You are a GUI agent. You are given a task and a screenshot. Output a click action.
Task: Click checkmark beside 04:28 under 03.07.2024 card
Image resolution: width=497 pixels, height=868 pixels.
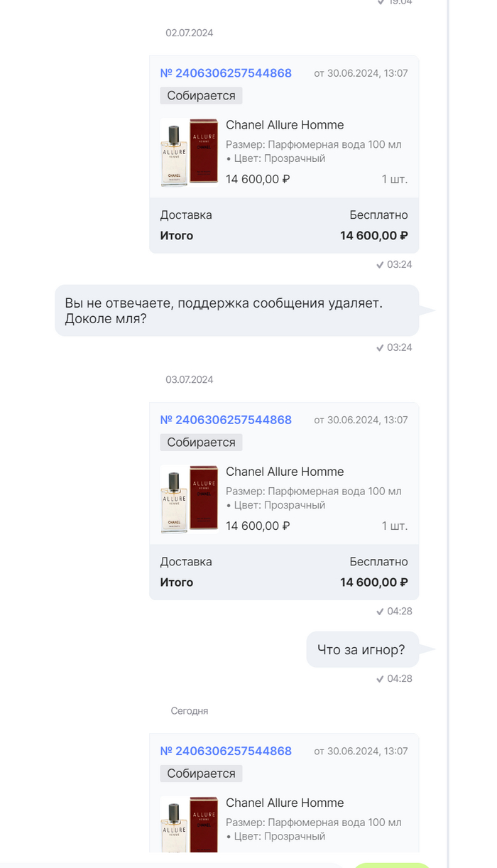point(380,611)
